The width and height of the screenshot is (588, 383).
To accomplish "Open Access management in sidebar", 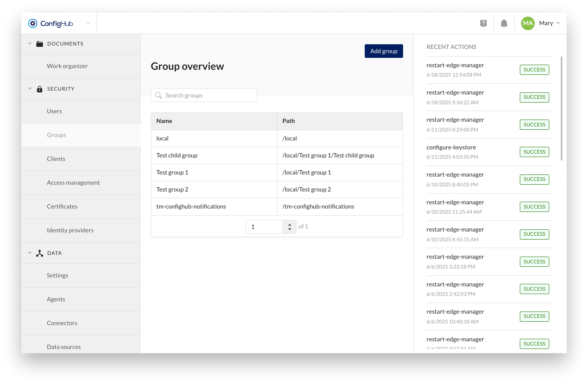I will point(73,183).
